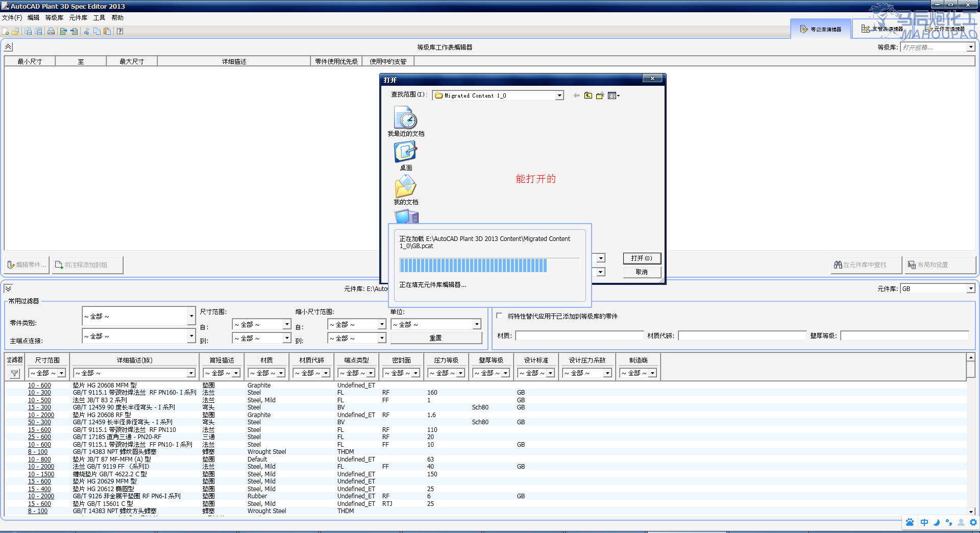Screen dimensions: 980x533
Task: Open the 帮助 menu
Action: [117, 18]
